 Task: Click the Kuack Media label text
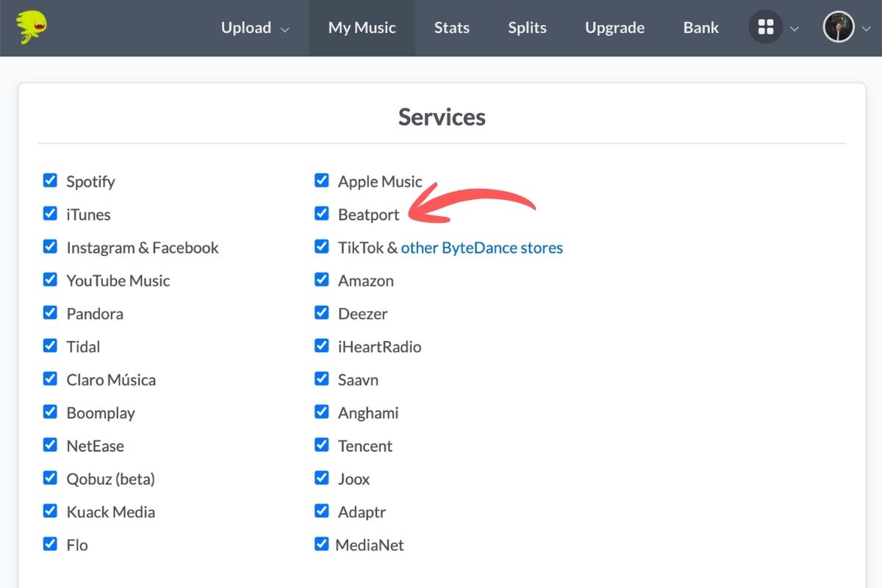pos(110,512)
